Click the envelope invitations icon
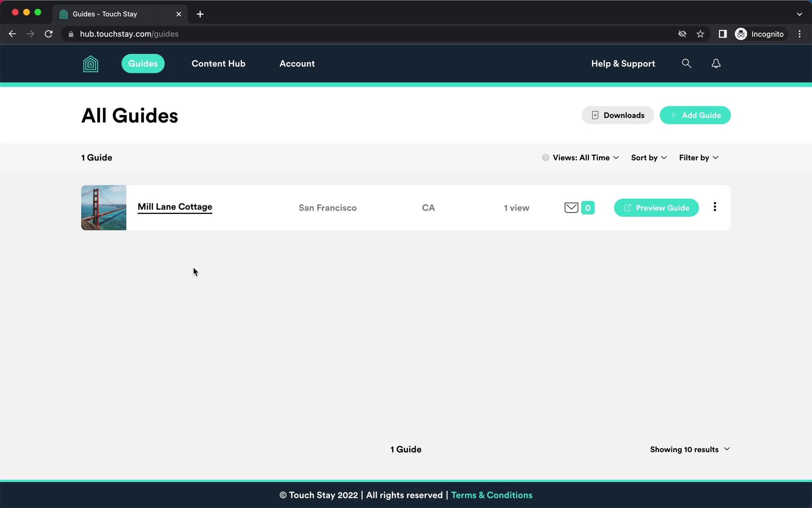812x508 pixels. 571,208
